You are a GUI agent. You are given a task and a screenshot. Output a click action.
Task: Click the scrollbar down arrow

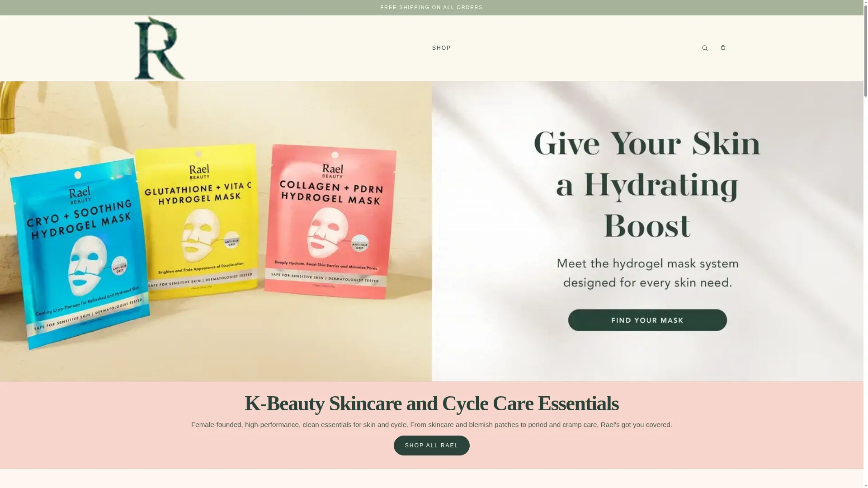(x=865, y=485)
